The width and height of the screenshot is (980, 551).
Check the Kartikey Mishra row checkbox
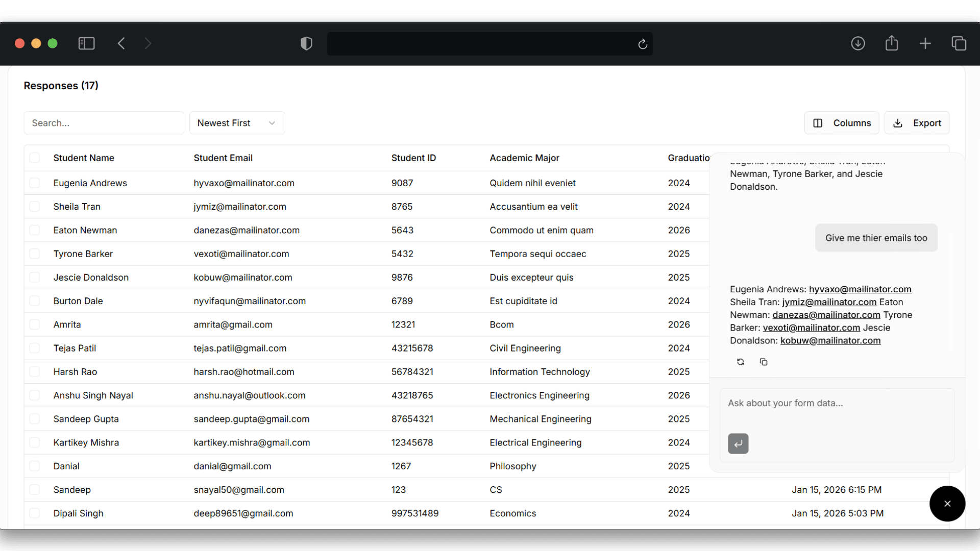(35, 442)
